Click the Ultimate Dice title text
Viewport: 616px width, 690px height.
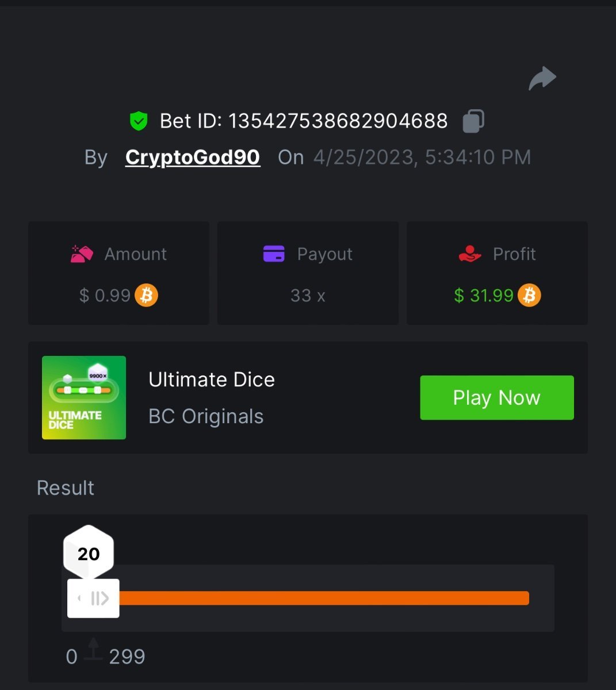pos(212,379)
